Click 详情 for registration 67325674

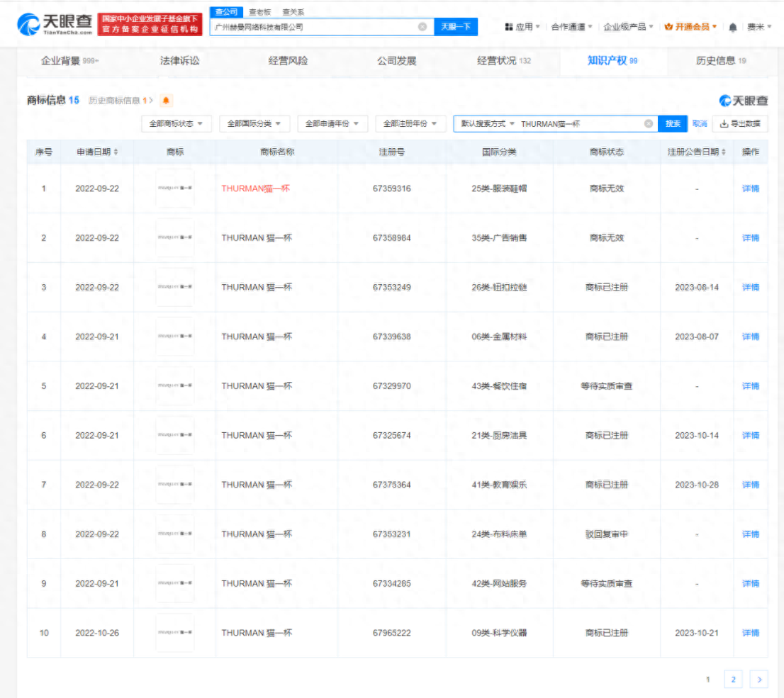point(750,436)
